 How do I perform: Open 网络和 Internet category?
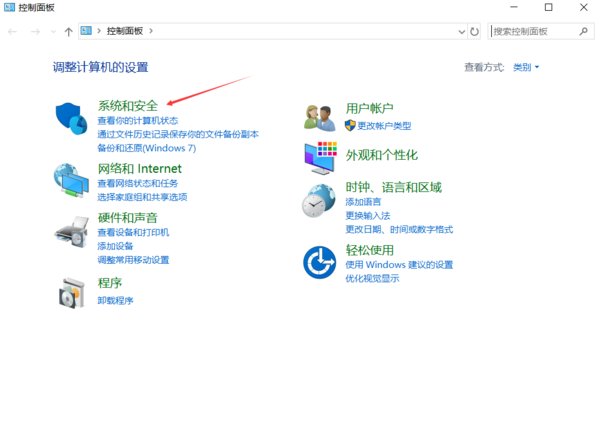click(x=140, y=168)
